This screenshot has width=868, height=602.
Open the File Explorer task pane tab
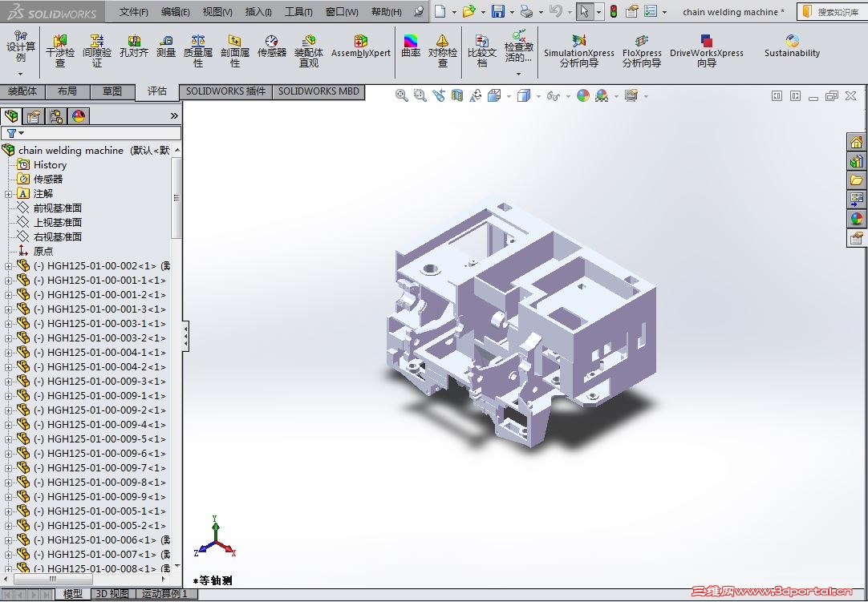pos(857,180)
